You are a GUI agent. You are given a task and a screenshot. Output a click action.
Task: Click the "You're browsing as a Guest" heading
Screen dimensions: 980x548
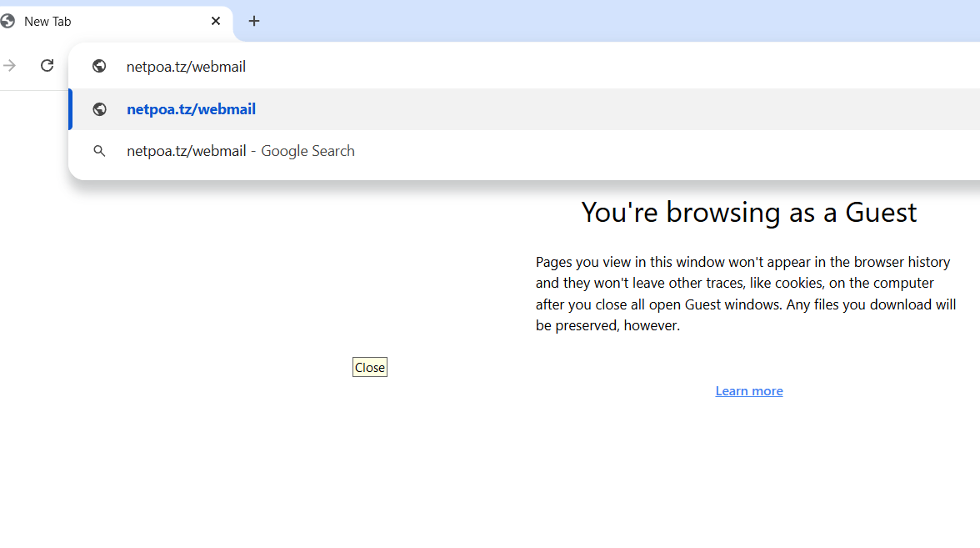click(x=748, y=212)
